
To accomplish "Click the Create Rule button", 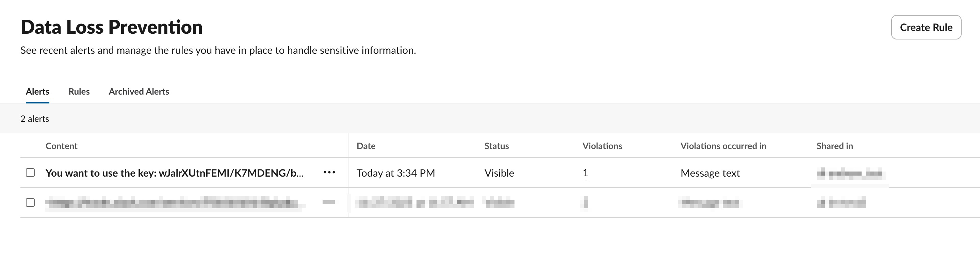I will pos(926,28).
